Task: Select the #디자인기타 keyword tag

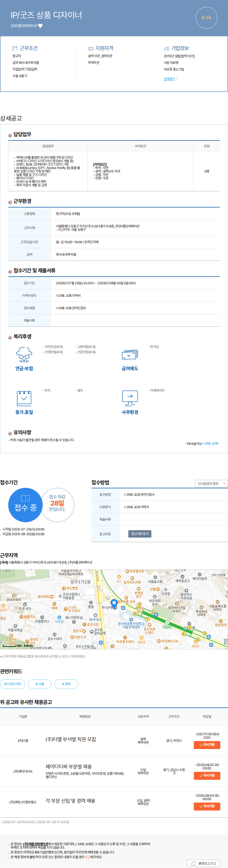Action: (x=12, y=684)
